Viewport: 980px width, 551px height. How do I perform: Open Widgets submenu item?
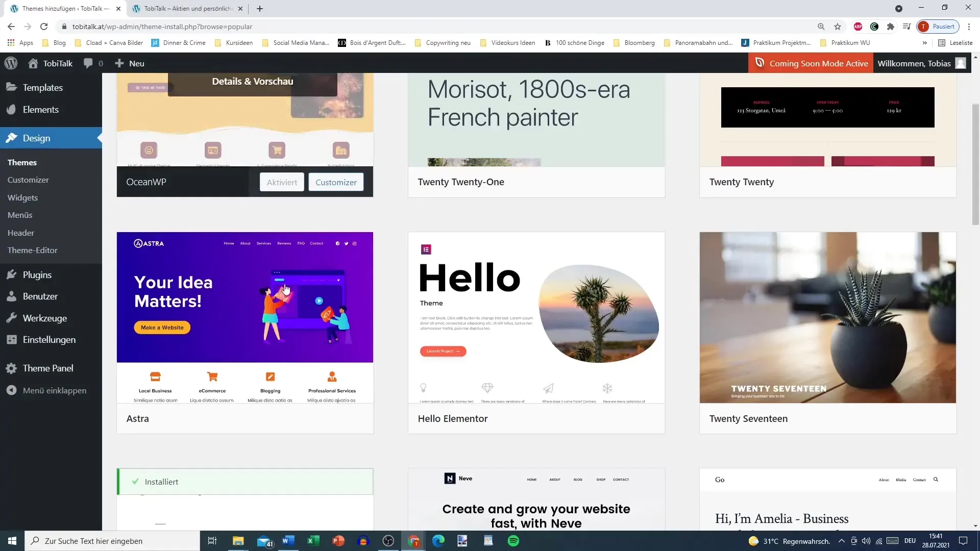[22, 197]
